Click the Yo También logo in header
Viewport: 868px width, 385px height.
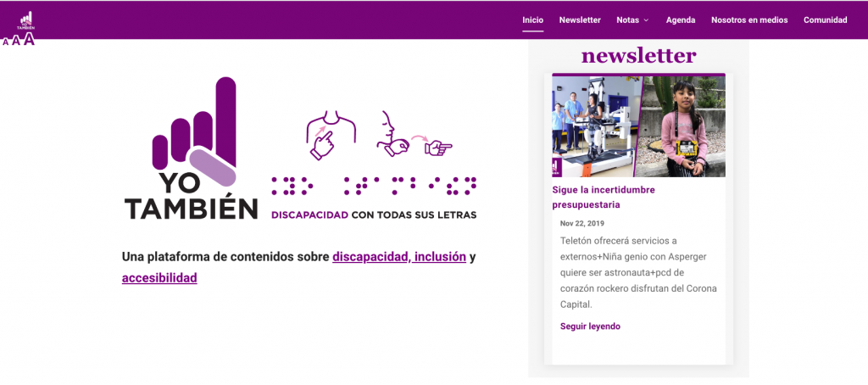[26, 20]
